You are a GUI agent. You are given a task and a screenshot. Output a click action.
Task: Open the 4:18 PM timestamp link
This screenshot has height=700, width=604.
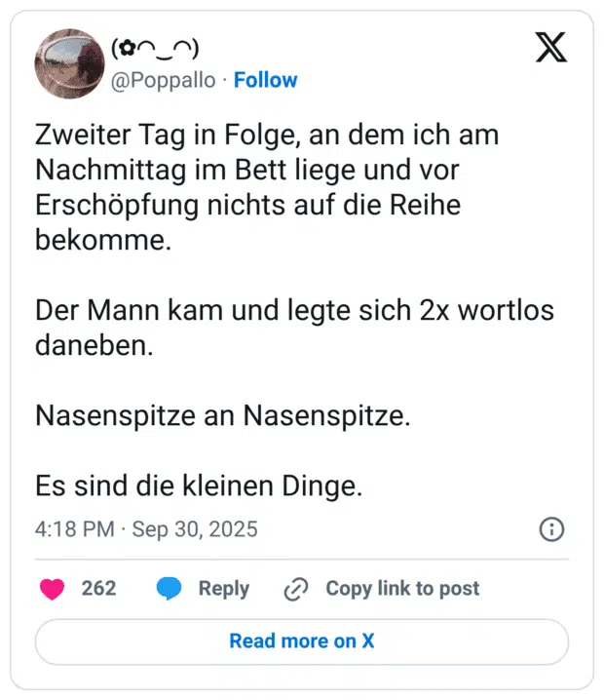[x=74, y=529]
